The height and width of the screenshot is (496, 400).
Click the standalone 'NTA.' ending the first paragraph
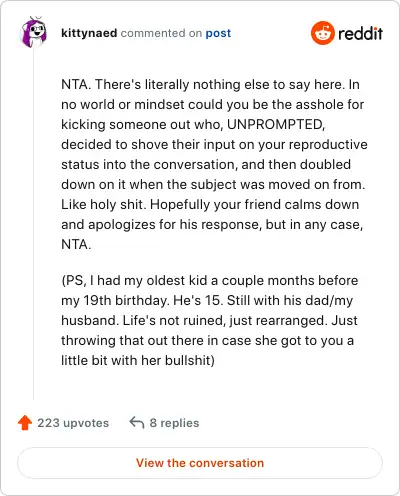(76, 244)
